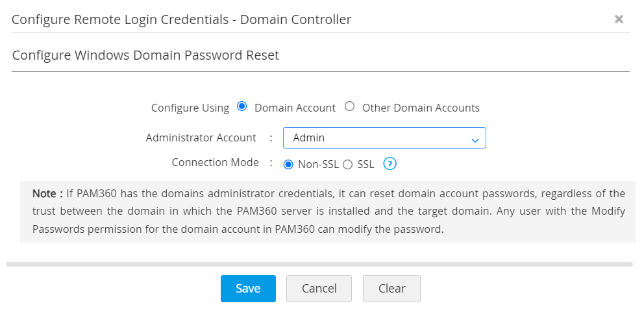Choose the Other Domain Accounts radio button
The image size is (644, 312).
[x=350, y=107]
